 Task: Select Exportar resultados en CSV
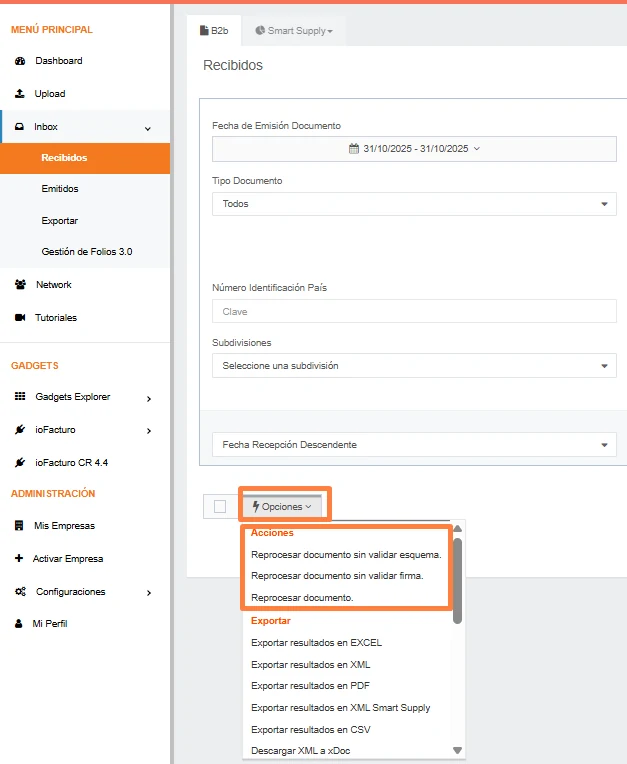(x=311, y=729)
